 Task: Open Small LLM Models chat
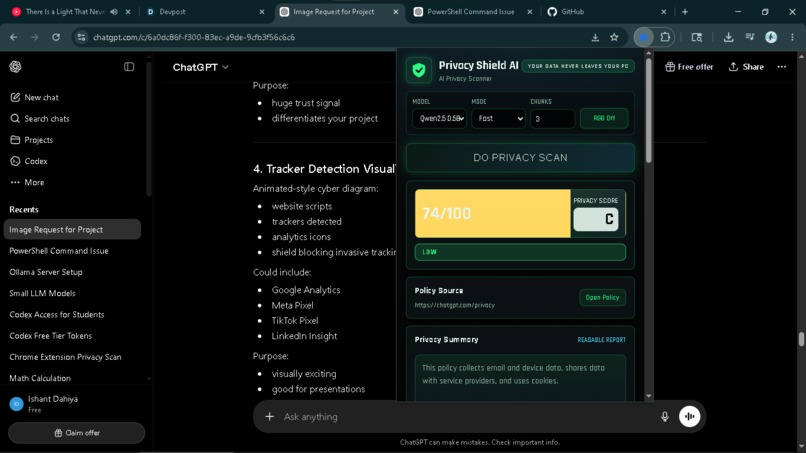coord(72,293)
